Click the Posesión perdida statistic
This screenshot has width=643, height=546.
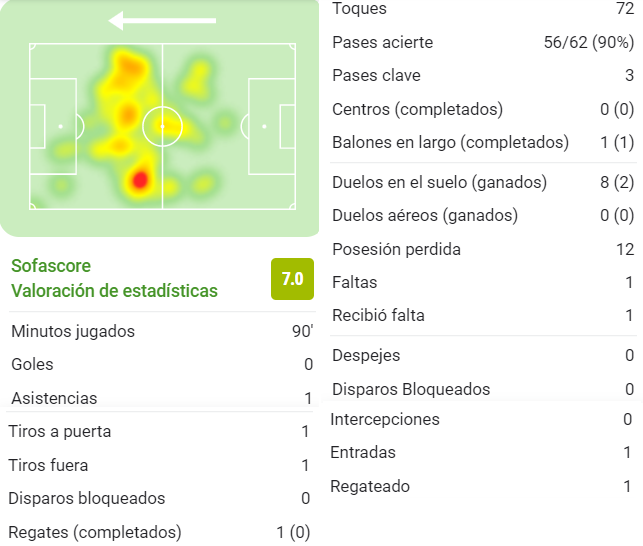click(x=483, y=249)
